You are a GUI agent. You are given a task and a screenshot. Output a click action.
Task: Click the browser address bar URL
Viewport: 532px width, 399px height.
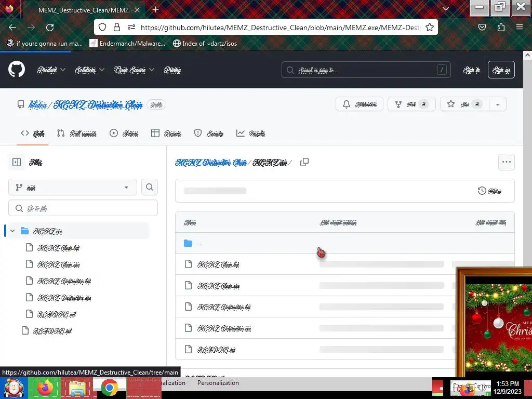[x=280, y=28]
